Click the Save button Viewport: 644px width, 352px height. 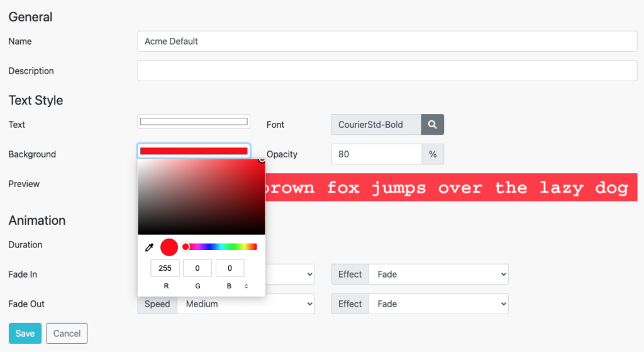25,334
